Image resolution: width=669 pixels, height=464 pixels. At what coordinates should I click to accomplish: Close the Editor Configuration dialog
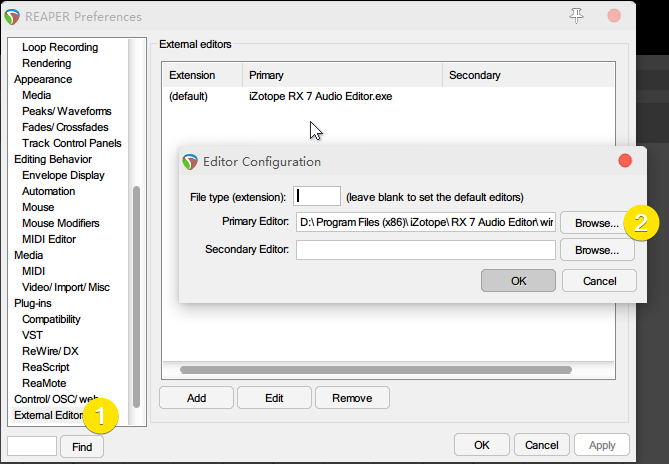pos(625,161)
